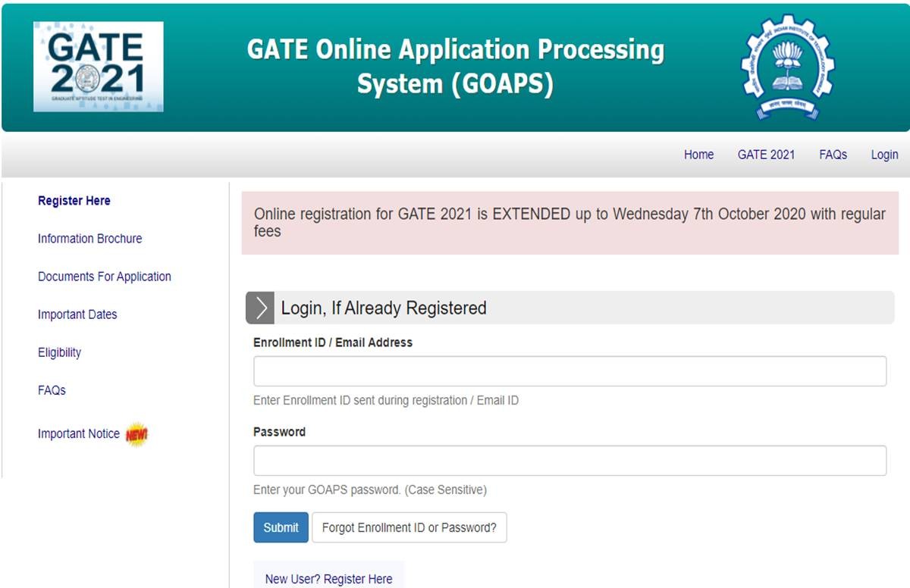
Task: Go to FAQs in top navigation
Action: [833, 155]
